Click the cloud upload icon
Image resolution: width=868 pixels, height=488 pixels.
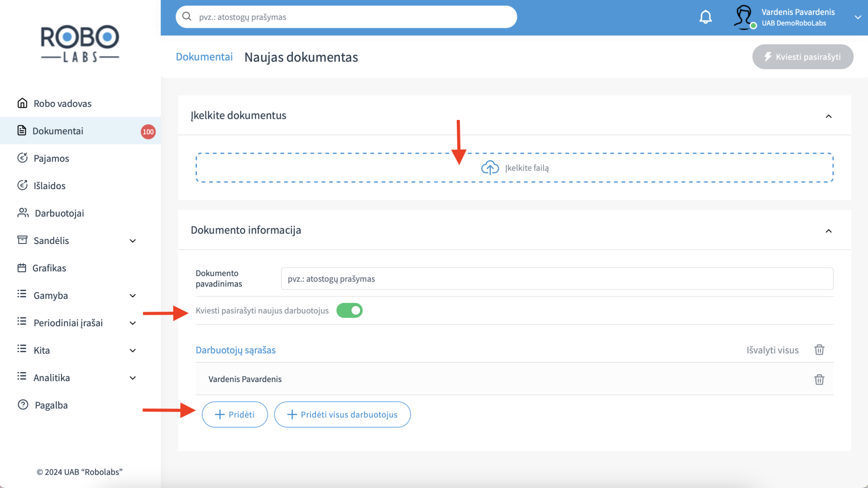click(x=490, y=167)
